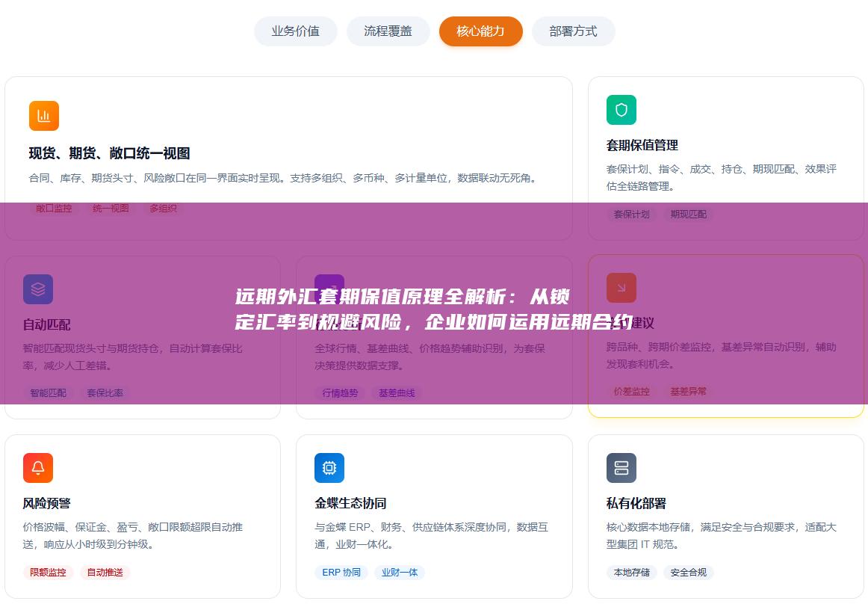Click the 风险预警 card title
868x607 pixels.
pos(46,503)
